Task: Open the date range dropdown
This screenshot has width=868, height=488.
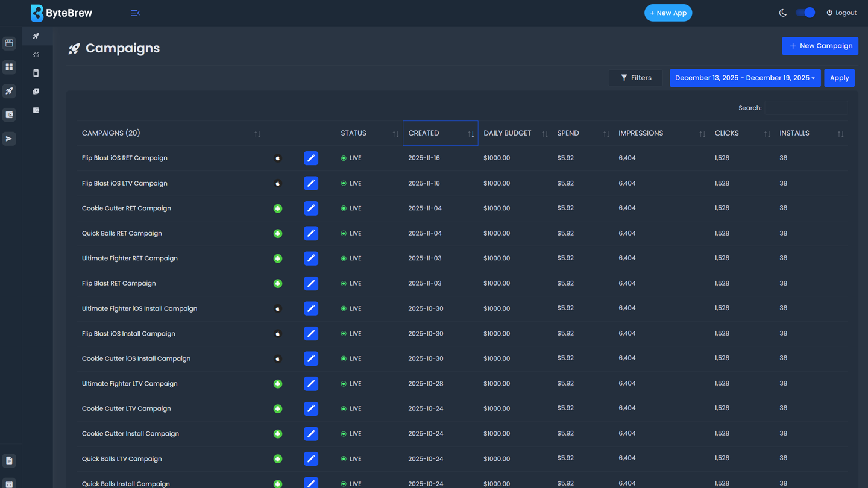Action: point(744,78)
